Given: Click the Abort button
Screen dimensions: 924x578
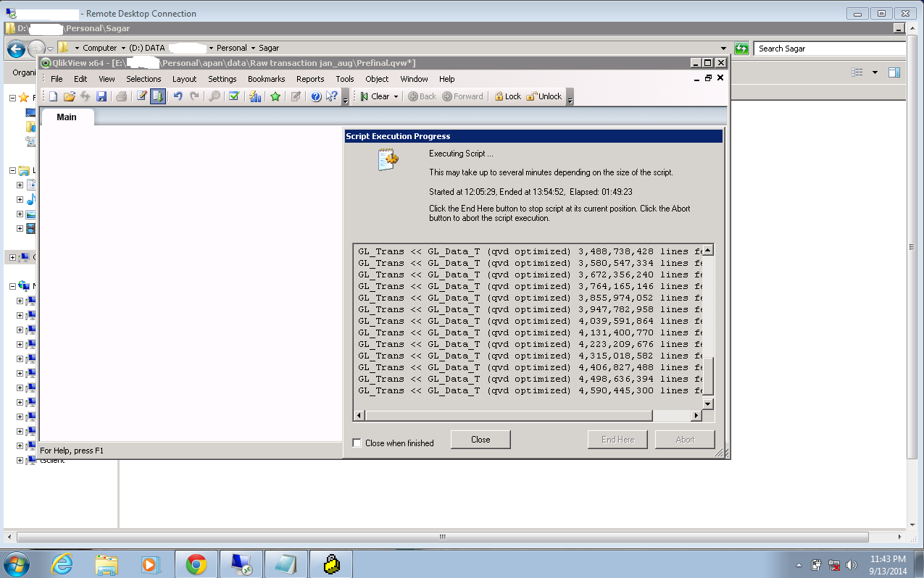Looking at the screenshot, I should (x=685, y=440).
